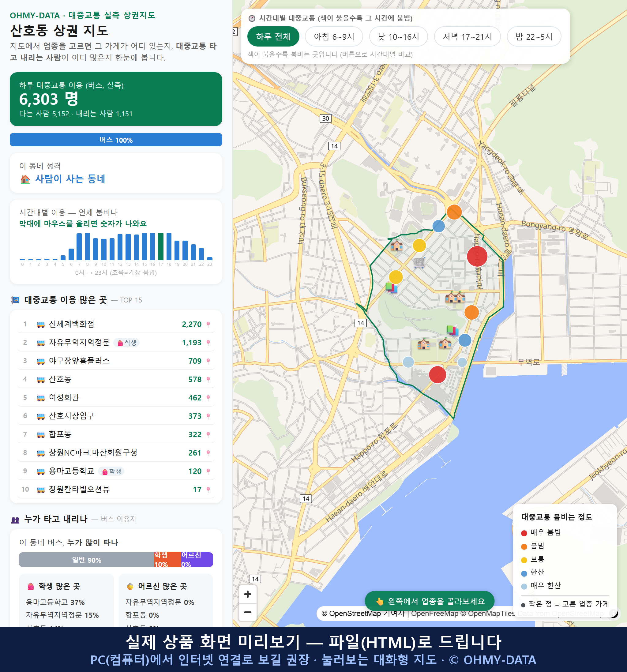Click the 버스 100% blue bar
The height and width of the screenshot is (672, 627).
pos(116,140)
